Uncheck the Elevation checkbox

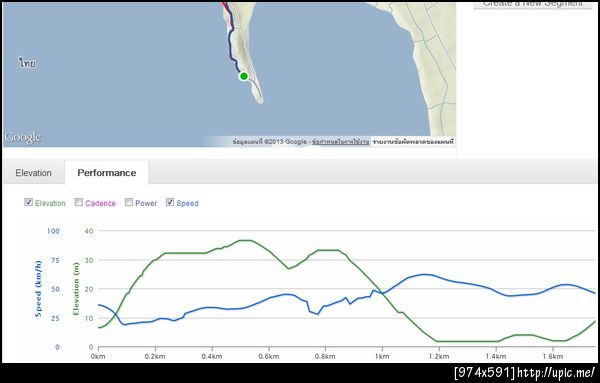(28, 202)
